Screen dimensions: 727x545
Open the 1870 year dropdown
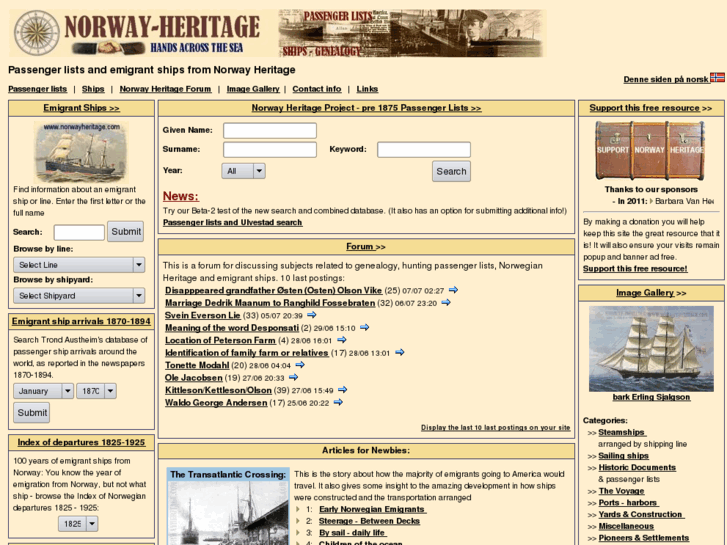[x=96, y=391]
